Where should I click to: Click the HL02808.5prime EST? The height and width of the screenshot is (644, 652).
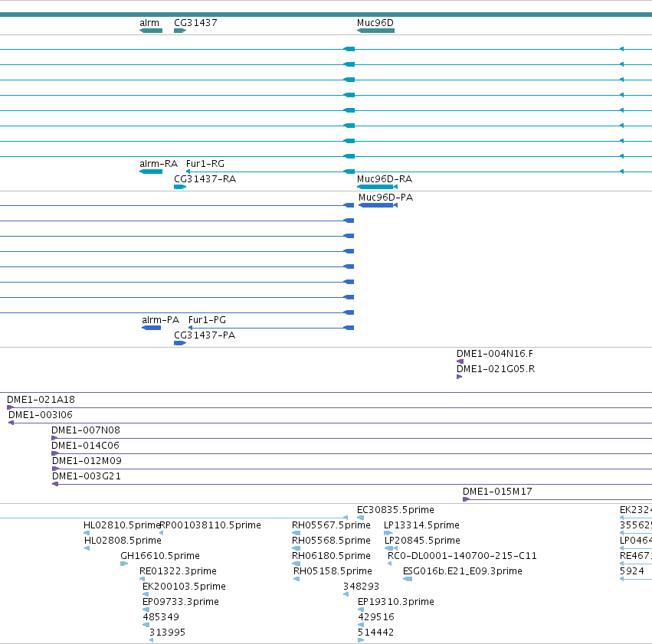point(87,548)
